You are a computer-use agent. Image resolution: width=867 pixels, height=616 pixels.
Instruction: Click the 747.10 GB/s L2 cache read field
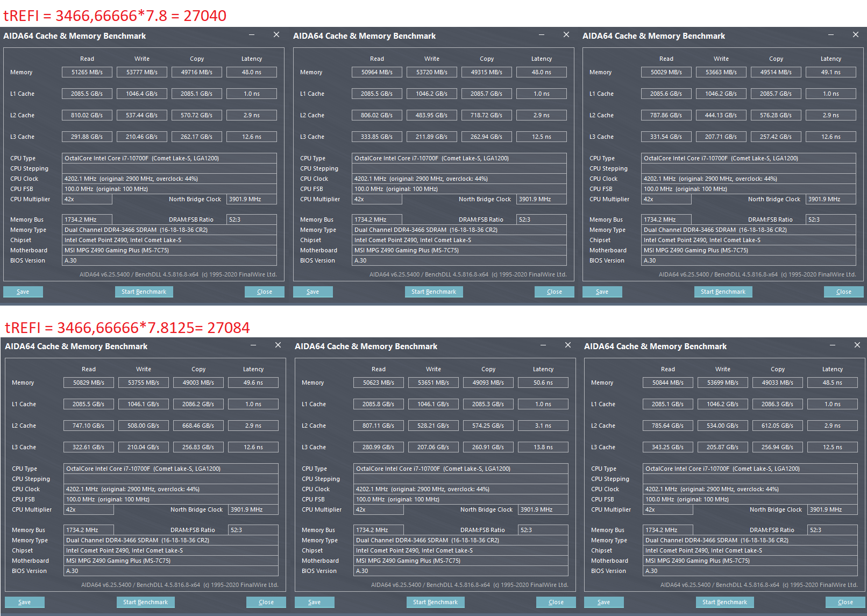(89, 426)
